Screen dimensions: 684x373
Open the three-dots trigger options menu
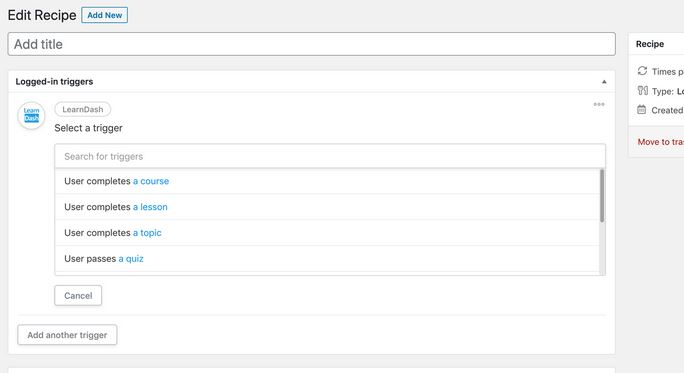click(599, 104)
